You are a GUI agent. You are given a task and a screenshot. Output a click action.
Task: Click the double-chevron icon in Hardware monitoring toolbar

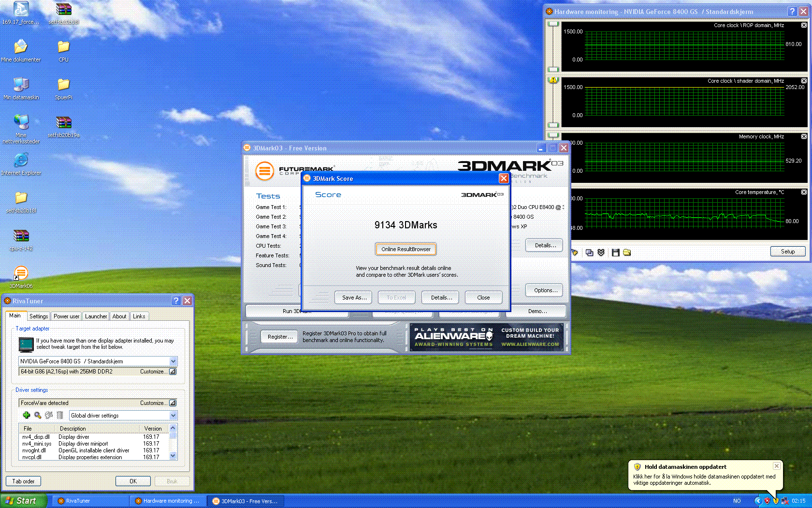[601, 253]
